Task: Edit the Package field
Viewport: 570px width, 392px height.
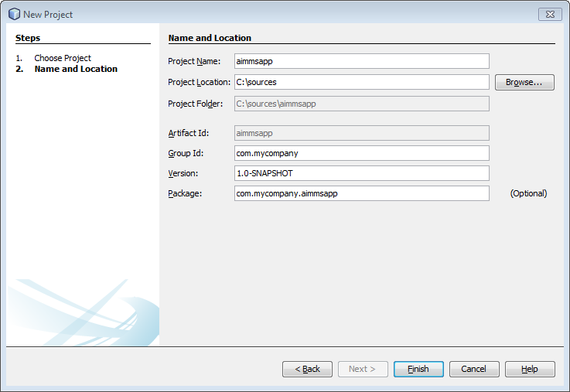Action: pyautogui.click(x=362, y=193)
